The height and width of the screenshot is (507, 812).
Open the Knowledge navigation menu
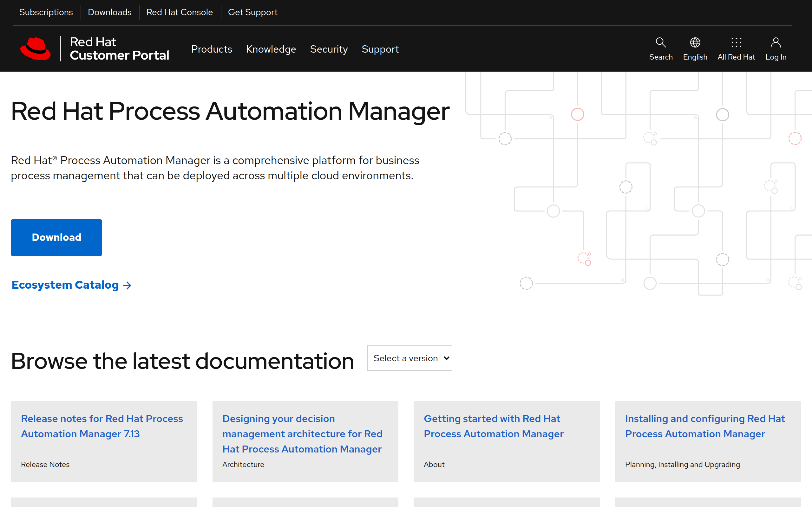coord(271,49)
